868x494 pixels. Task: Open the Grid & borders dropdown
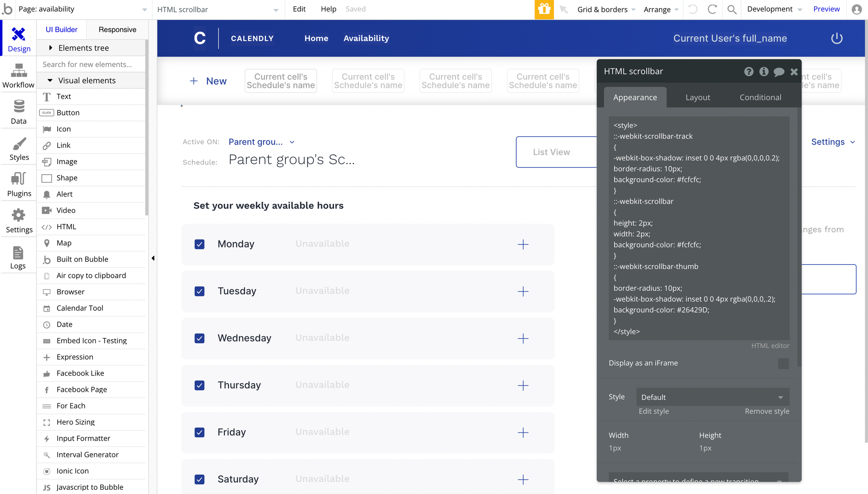[x=606, y=9]
